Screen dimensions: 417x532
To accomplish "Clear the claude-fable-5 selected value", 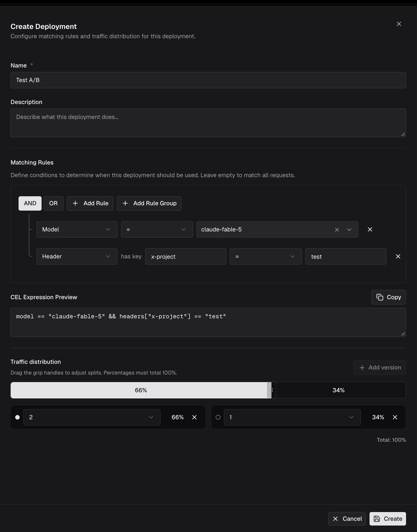I will [337, 230].
